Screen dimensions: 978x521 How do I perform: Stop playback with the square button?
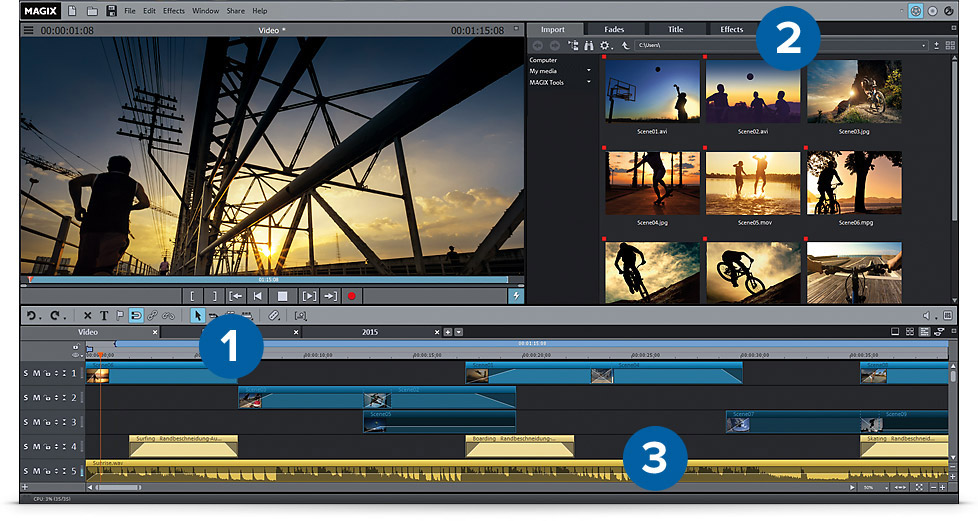282,296
